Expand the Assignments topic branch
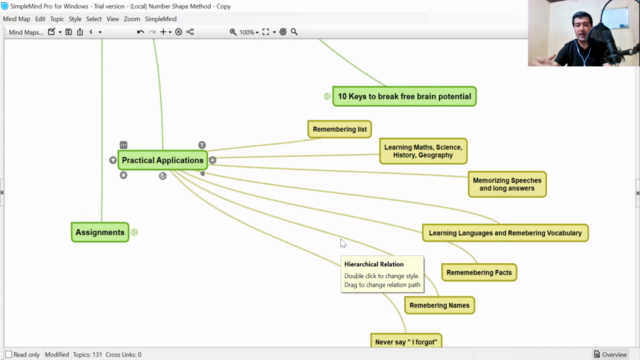The height and width of the screenshot is (360, 640). coord(135,232)
